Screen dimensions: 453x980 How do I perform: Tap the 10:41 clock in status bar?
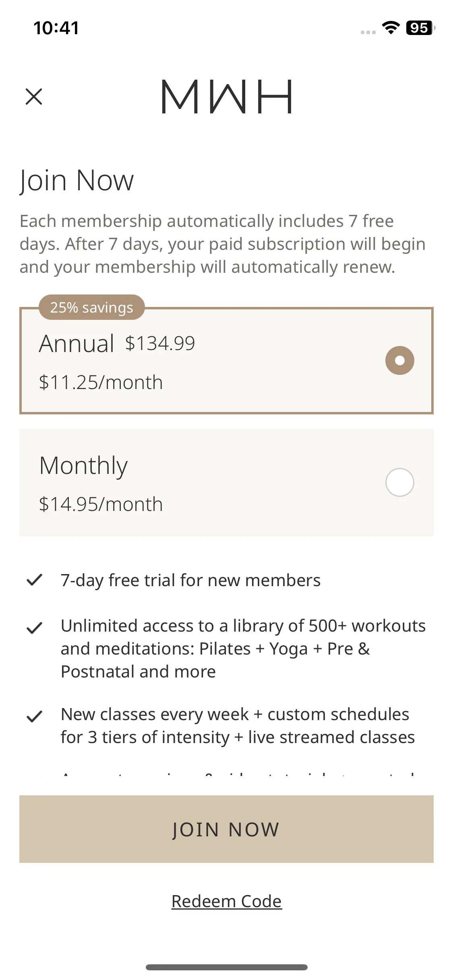(x=56, y=28)
